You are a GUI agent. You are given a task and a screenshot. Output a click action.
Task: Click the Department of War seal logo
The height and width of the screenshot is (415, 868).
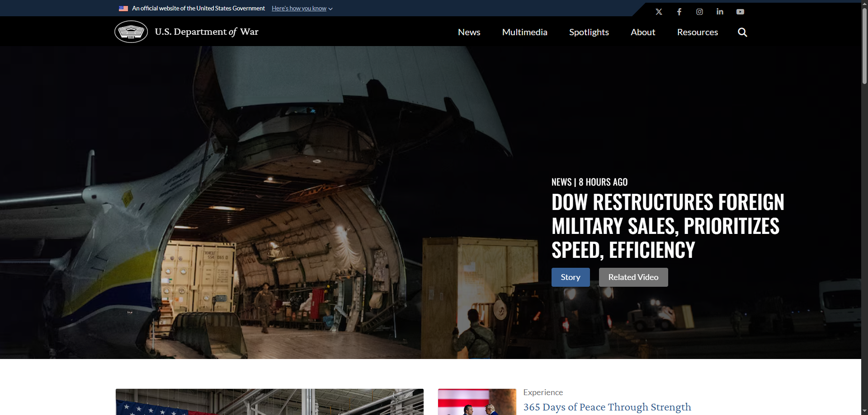[x=131, y=32]
